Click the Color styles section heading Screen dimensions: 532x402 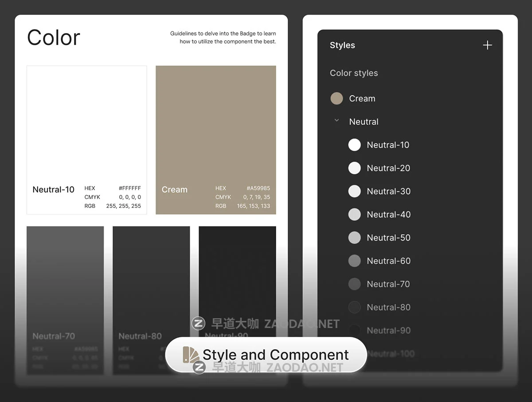coord(354,73)
